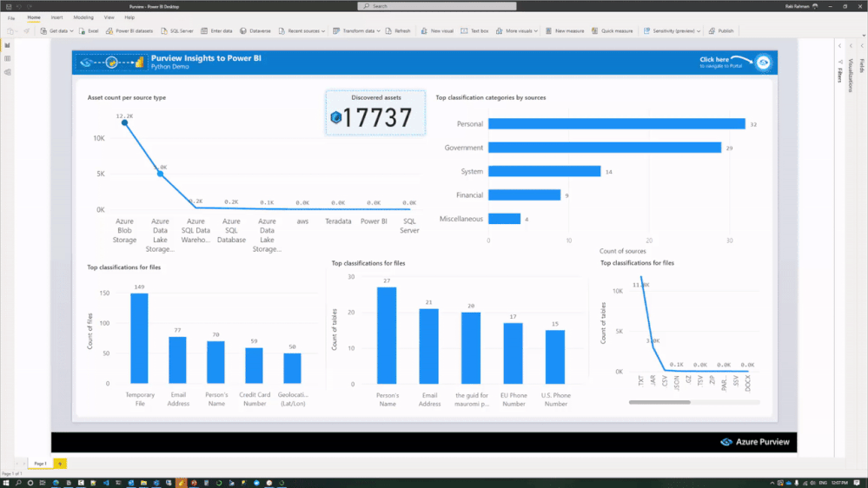Expand the Recent sources dropdown
Screen dimensions: 868x488
(301, 31)
